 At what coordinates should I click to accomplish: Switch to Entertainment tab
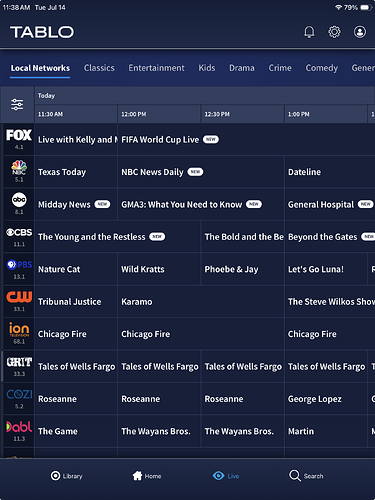(x=156, y=68)
